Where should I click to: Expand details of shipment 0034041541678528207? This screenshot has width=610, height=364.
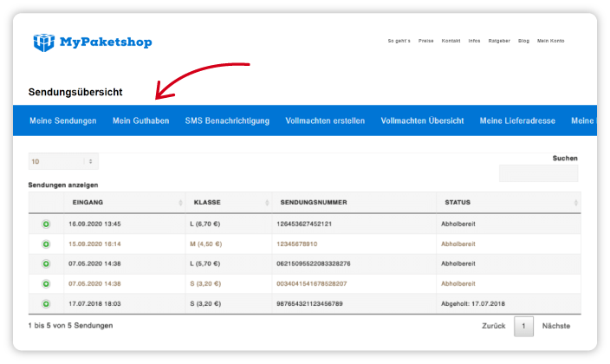click(46, 283)
